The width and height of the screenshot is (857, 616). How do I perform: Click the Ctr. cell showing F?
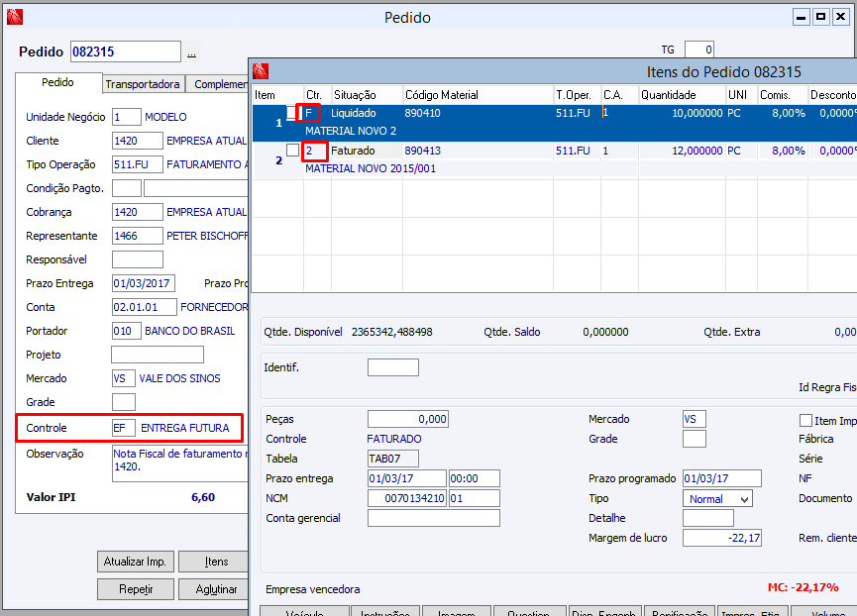pyautogui.click(x=309, y=113)
